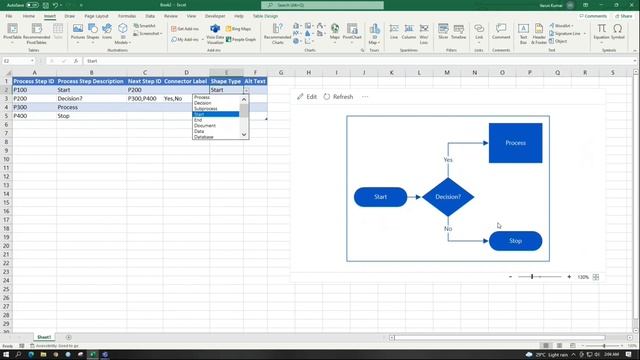
Task: Select the Sheet1 tab
Action: coord(44,337)
